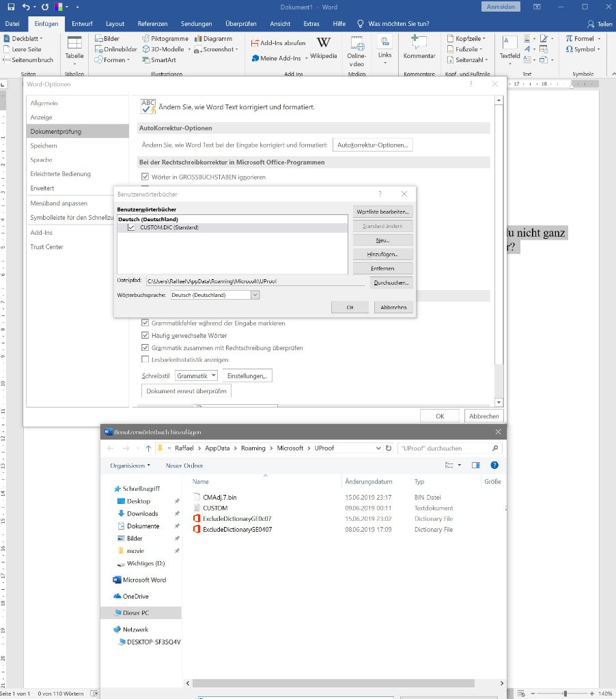Click Hinzufügen dictionary button

pos(382,254)
